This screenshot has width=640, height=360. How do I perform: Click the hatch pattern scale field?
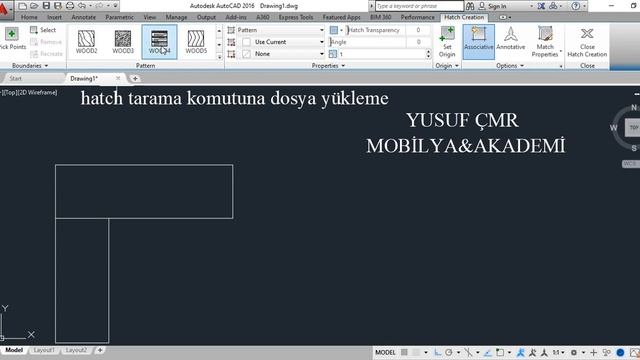click(381, 53)
